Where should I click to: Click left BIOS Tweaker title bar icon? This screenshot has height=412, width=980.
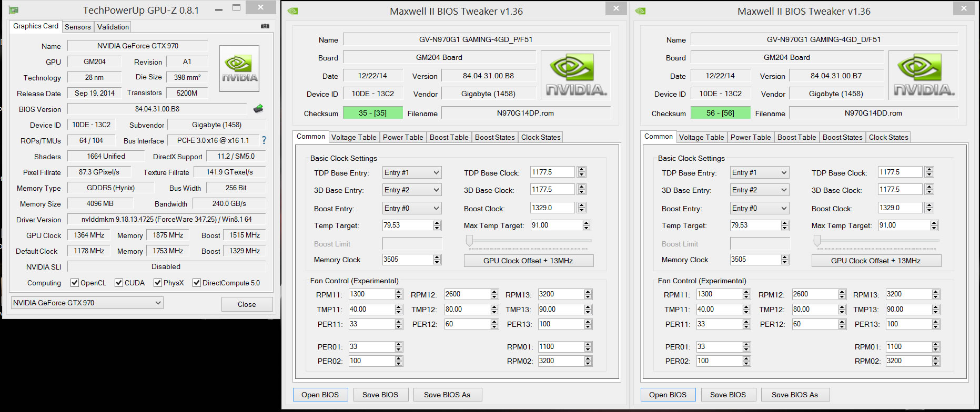[x=293, y=11]
